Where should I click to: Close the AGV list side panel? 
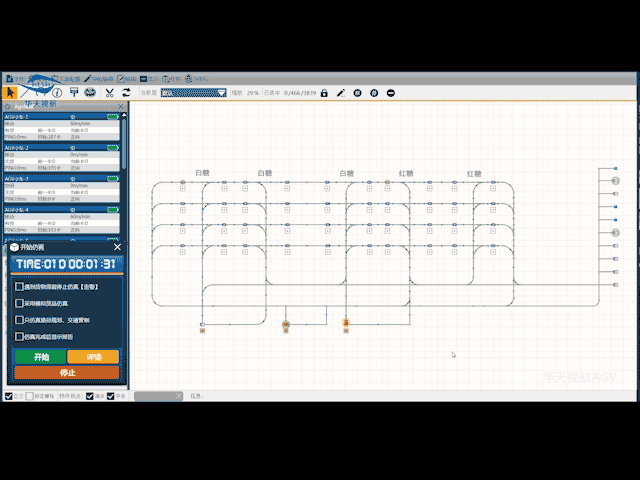[x=121, y=106]
